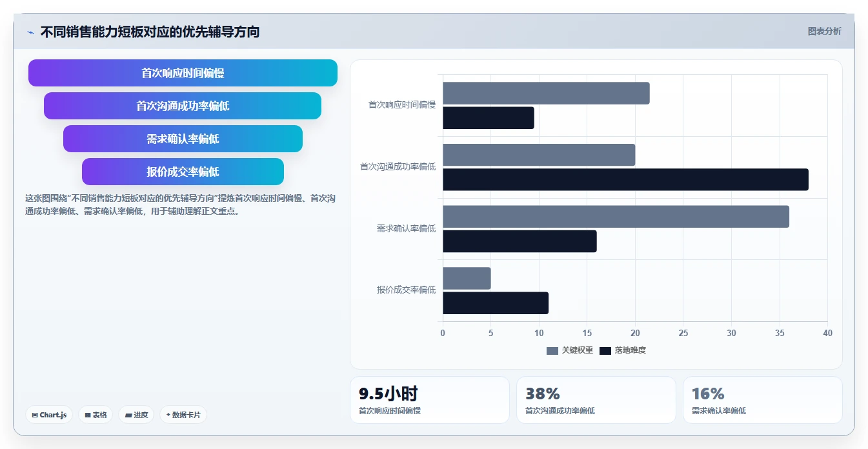Click the Chart.js chip icon

pyautogui.click(x=35, y=415)
